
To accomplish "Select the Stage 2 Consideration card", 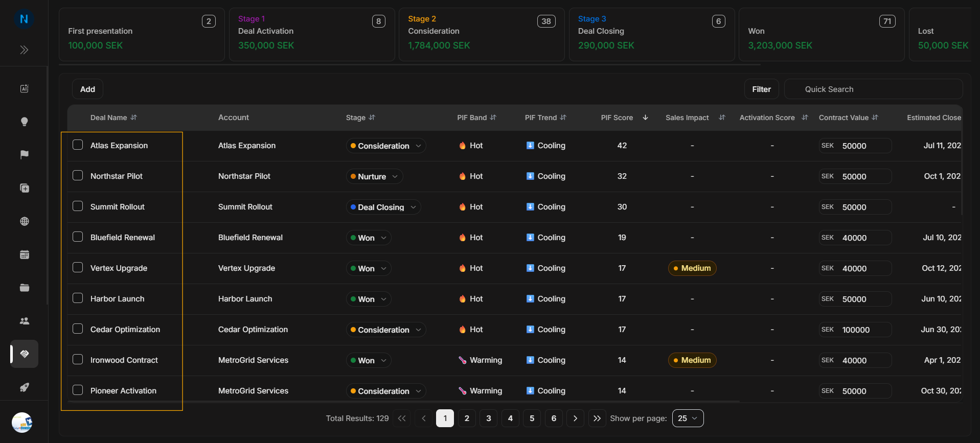I will (482, 34).
